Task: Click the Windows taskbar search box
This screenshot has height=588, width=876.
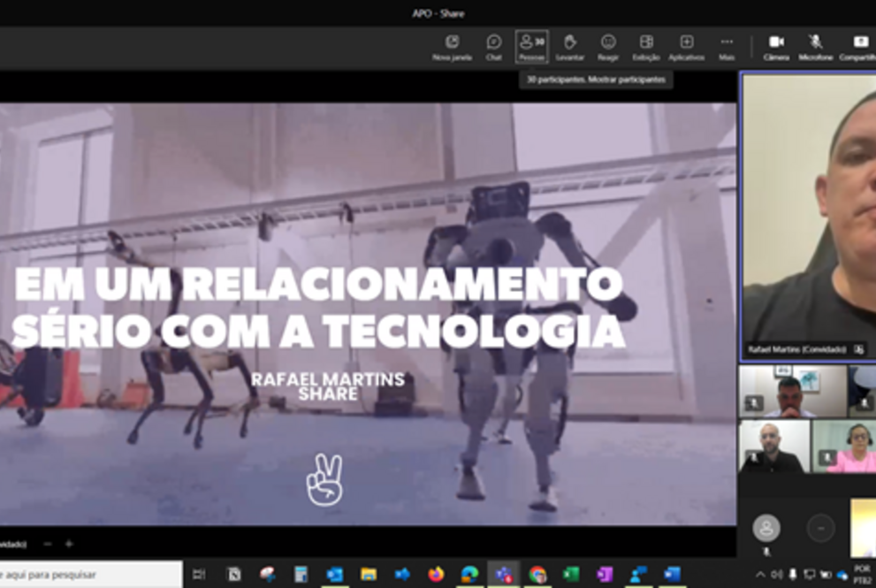Action: [x=88, y=575]
